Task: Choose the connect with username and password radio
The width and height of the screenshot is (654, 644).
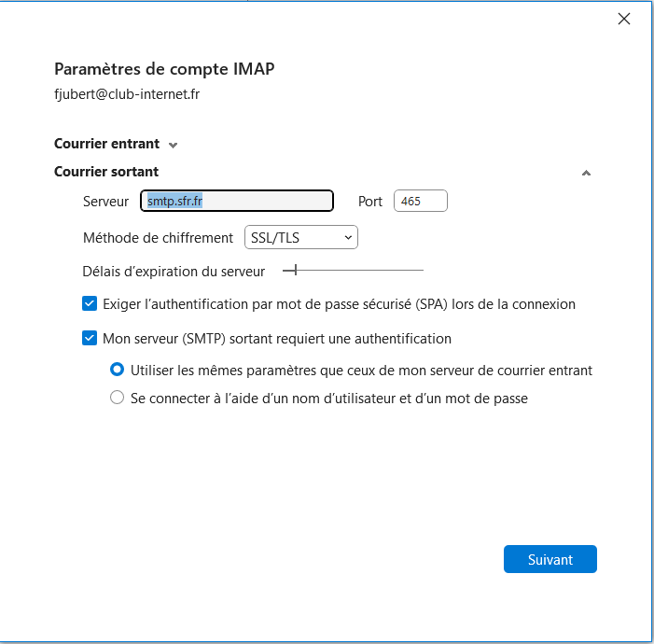Action: (118, 398)
